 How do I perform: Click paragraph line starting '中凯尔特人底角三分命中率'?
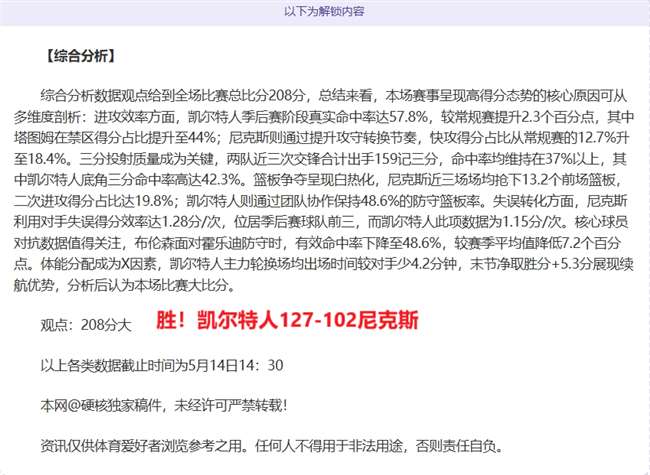[318, 179]
